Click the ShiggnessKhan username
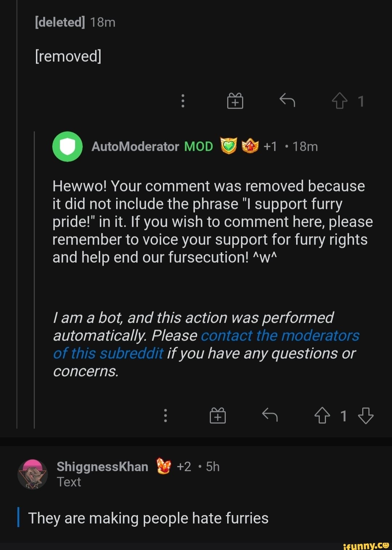Viewport: 392px width, 550px height. 102,466
